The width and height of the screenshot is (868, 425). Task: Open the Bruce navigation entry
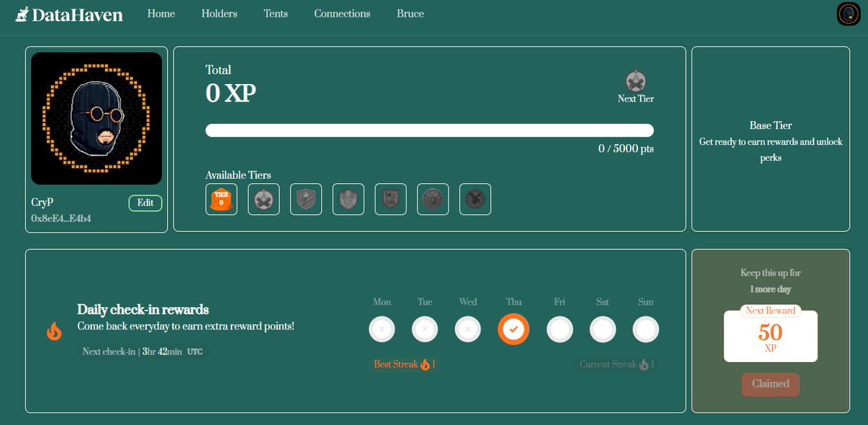coord(409,13)
